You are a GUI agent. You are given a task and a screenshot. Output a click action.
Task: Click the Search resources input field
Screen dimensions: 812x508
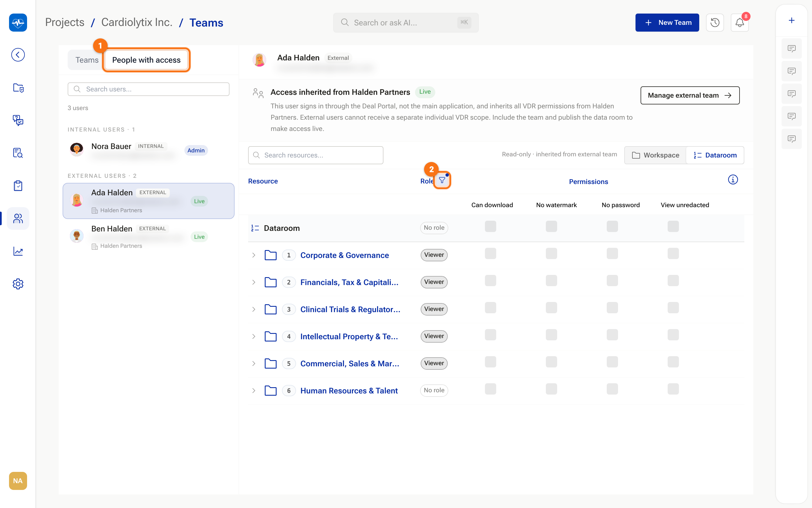coord(315,155)
